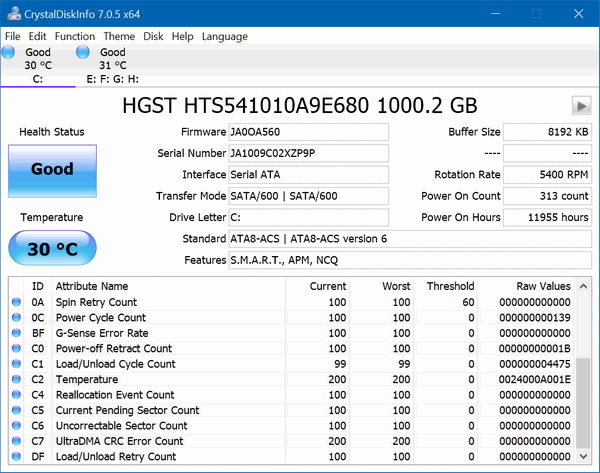Click the blue status orb for disk C:
600x473 pixels.
[8, 52]
